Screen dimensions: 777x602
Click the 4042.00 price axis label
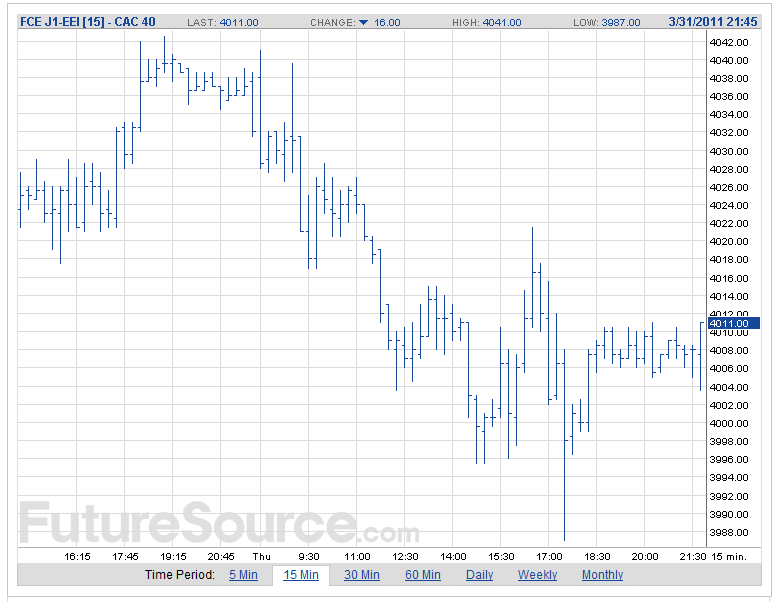coord(728,43)
